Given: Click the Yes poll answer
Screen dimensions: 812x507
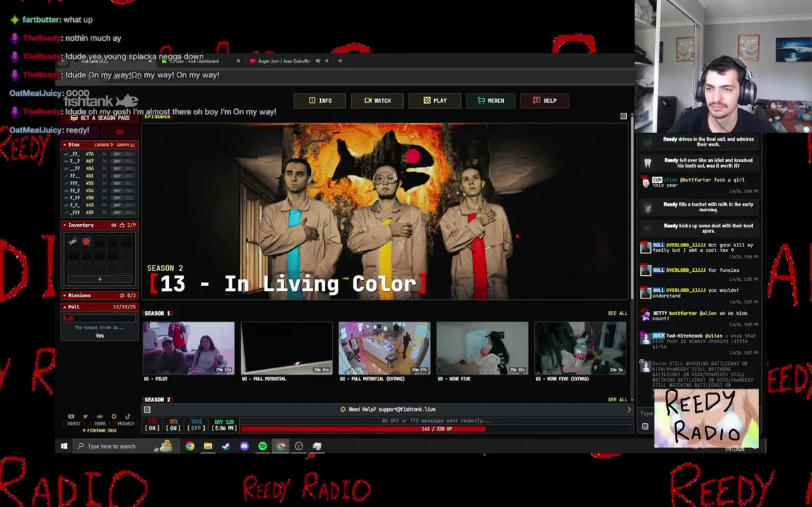Looking at the screenshot, I should [x=100, y=335].
